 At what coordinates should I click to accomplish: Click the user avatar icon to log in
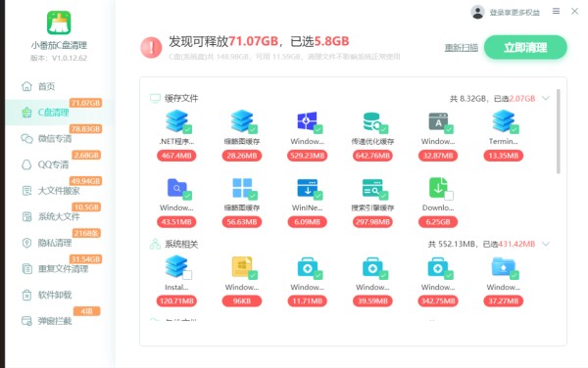pyautogui.click(x=478, y=12)
